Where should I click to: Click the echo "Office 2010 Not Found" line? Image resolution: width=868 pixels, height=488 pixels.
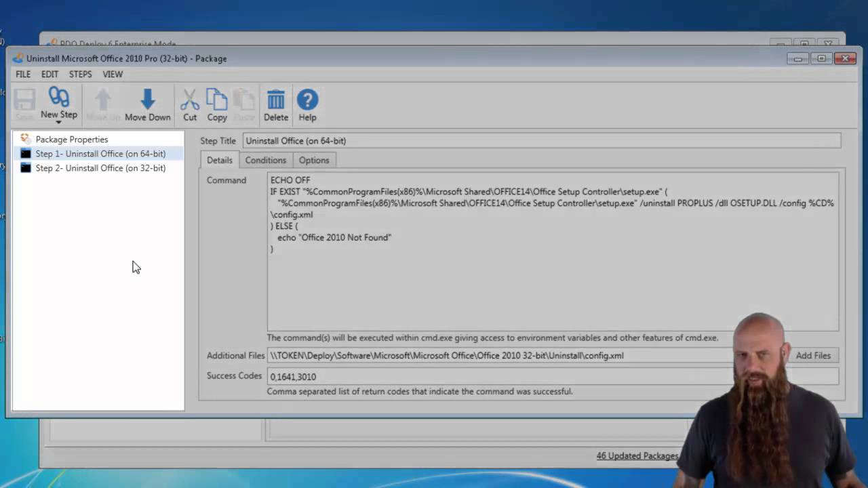[334, 237]
